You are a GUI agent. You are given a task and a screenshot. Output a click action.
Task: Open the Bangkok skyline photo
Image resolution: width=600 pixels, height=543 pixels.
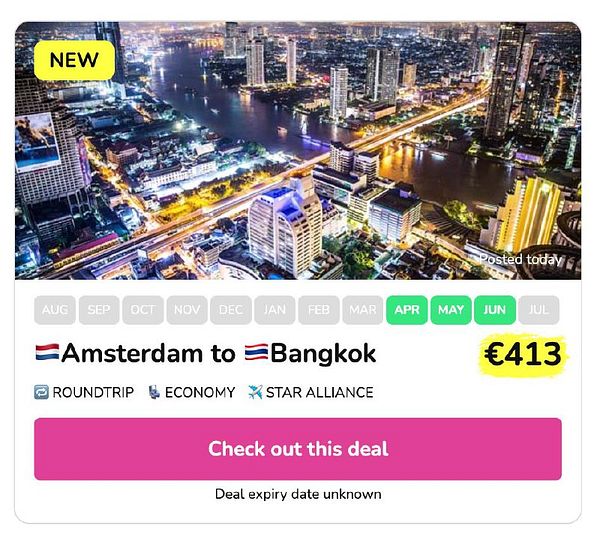tap(298, 150)
